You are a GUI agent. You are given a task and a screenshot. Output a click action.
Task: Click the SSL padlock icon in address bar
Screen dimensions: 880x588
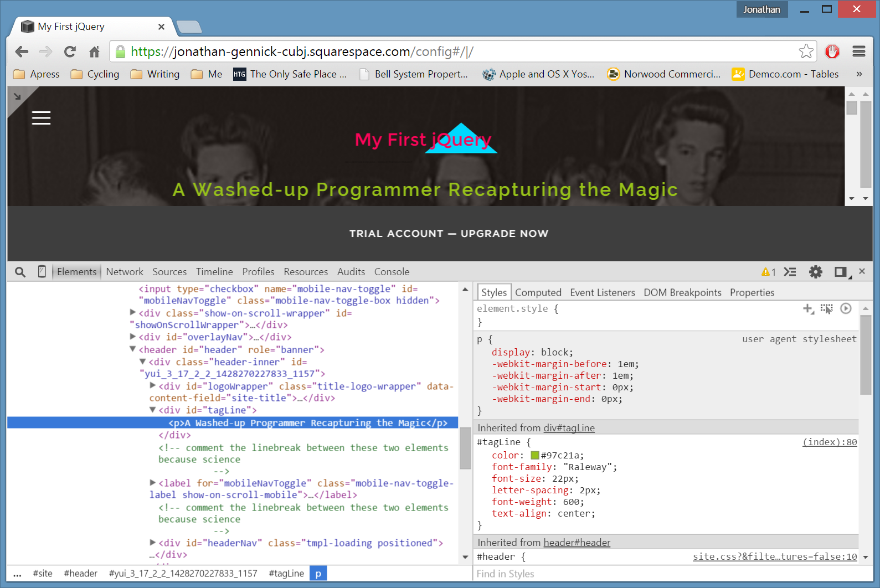[x=120, y=51]
